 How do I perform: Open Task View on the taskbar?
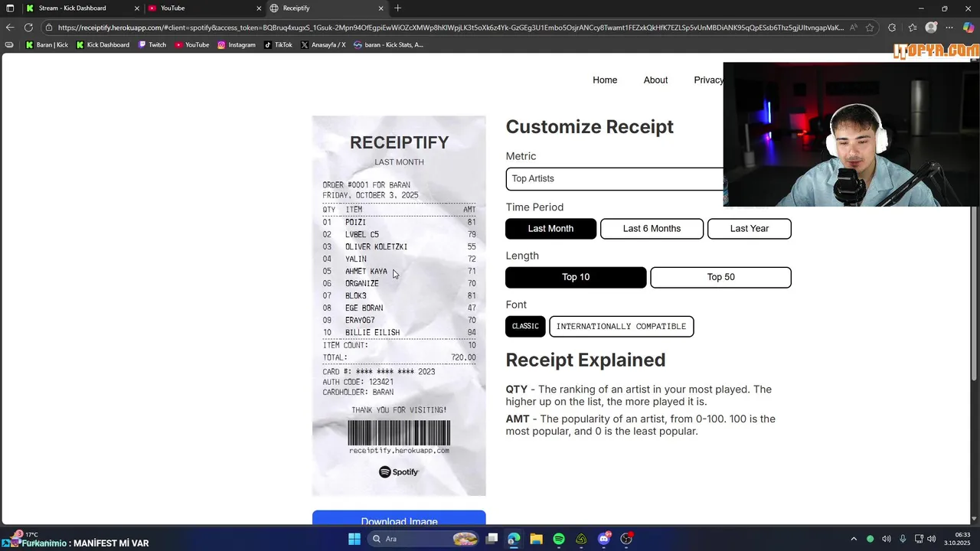(492, 539)
